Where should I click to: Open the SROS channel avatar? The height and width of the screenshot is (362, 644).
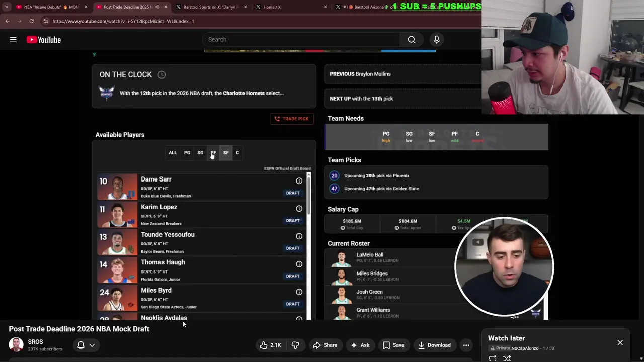16,345
